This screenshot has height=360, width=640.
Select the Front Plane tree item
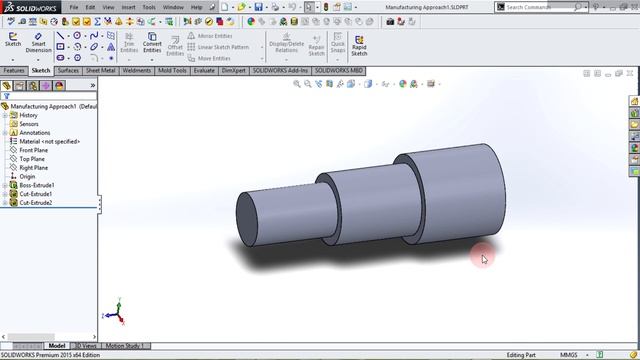pos(33,150)
